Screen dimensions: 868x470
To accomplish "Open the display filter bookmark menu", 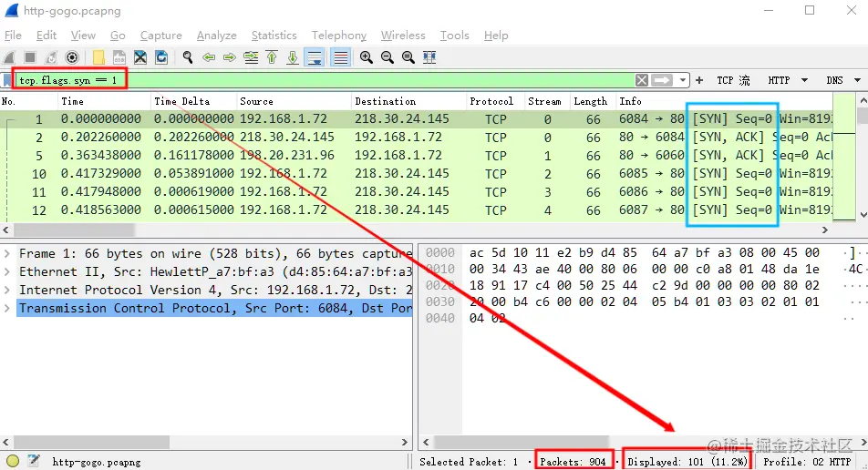I will [x=7, y=81].
